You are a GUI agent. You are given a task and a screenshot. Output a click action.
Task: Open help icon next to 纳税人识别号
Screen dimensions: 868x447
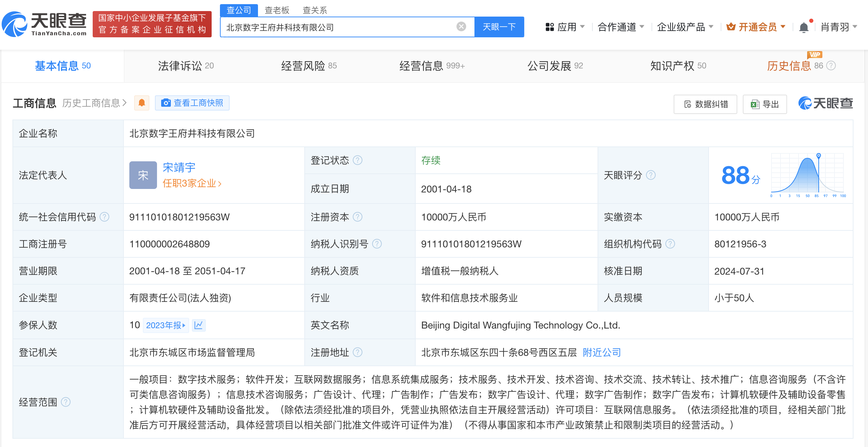pos(377,244)
